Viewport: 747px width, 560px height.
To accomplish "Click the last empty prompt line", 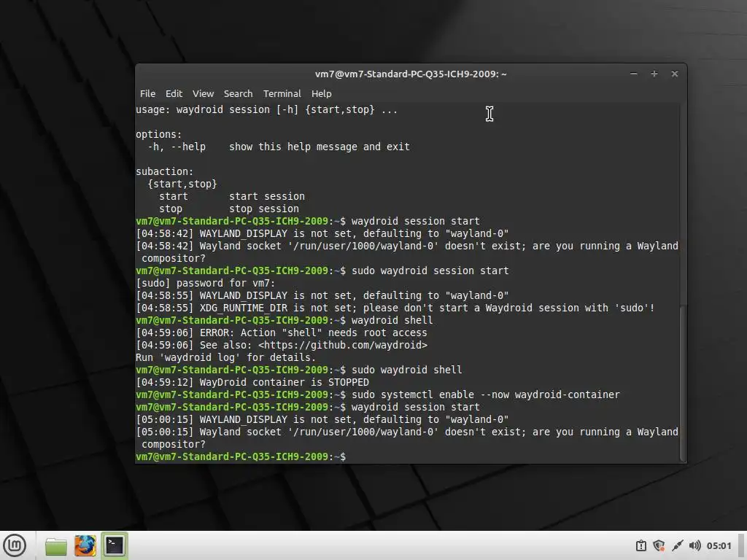I will point(241,456).
